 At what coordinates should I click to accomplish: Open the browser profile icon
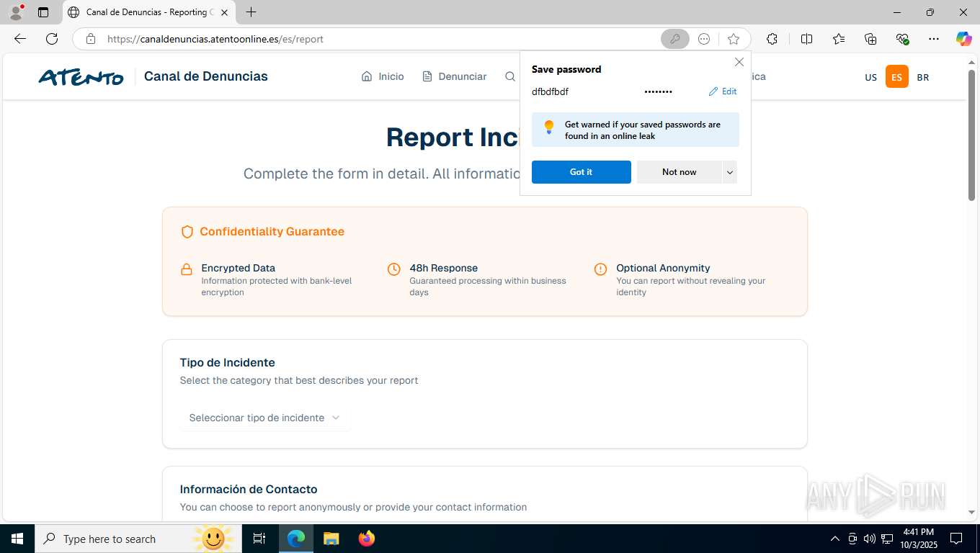(x=16, y=12)
